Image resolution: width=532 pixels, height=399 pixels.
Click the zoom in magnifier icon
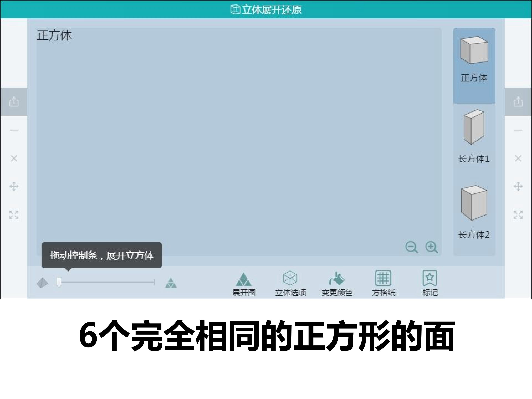pos(432,247)
